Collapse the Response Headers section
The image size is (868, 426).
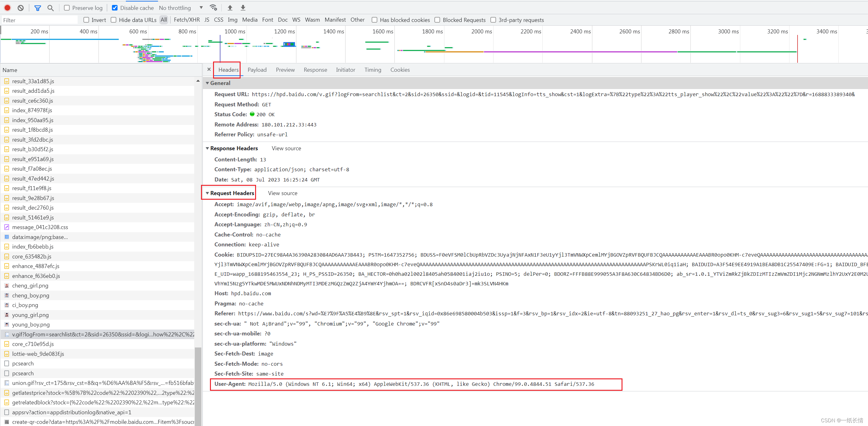207,148
